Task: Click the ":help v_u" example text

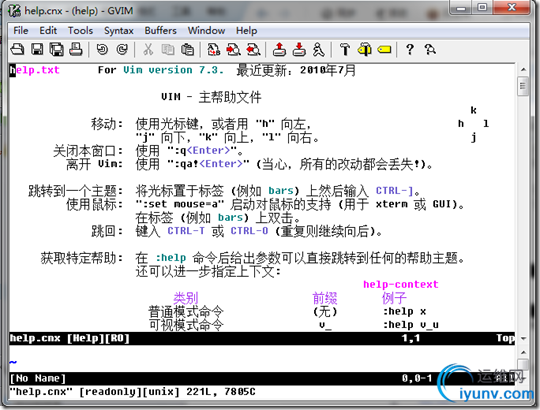Action: (x=411, y=325)
